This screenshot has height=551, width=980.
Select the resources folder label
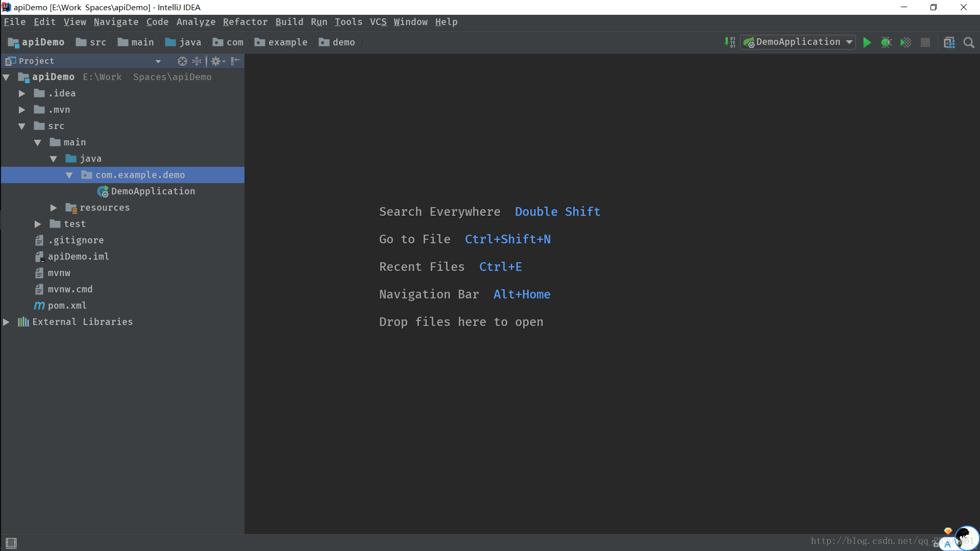point(105,208)
